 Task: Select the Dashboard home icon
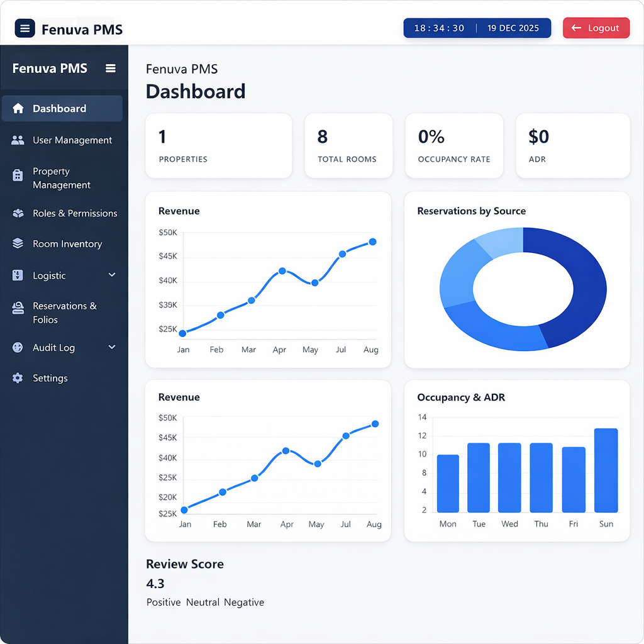(19, 108)
